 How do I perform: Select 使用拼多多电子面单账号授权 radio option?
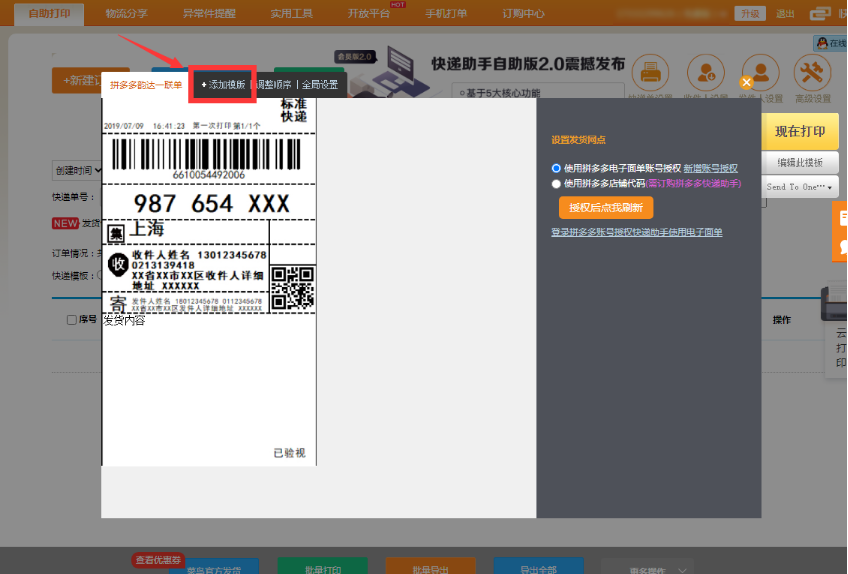556,168
